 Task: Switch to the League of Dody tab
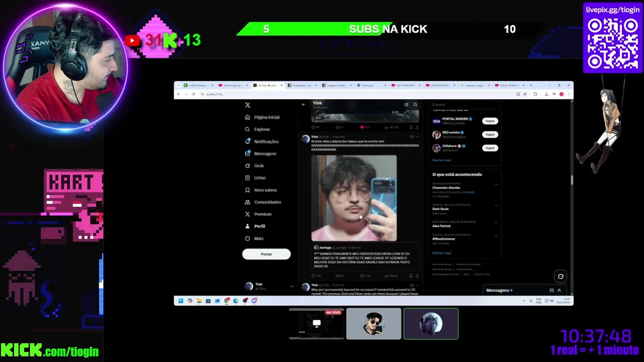click(337, 85)
